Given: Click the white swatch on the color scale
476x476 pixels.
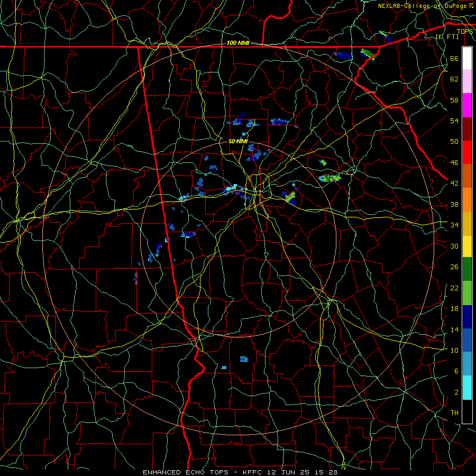Looking at the screenshot, I should point(467,58).
